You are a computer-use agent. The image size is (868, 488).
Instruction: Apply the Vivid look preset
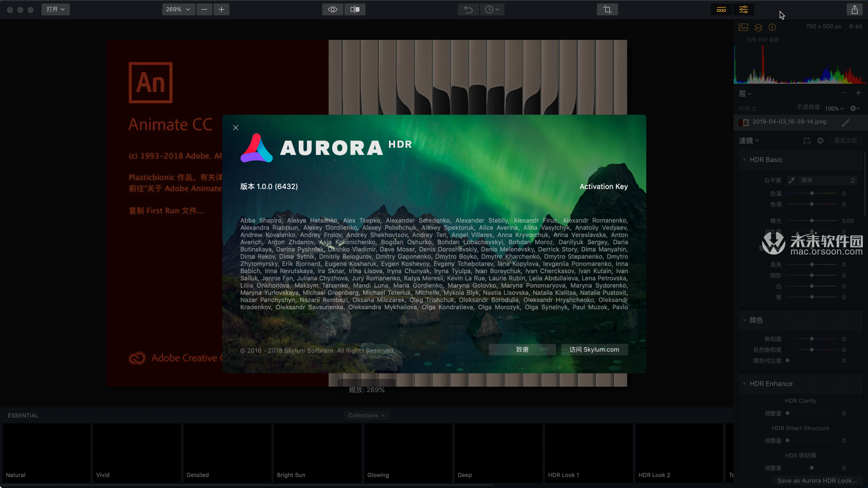pos(137,453)
